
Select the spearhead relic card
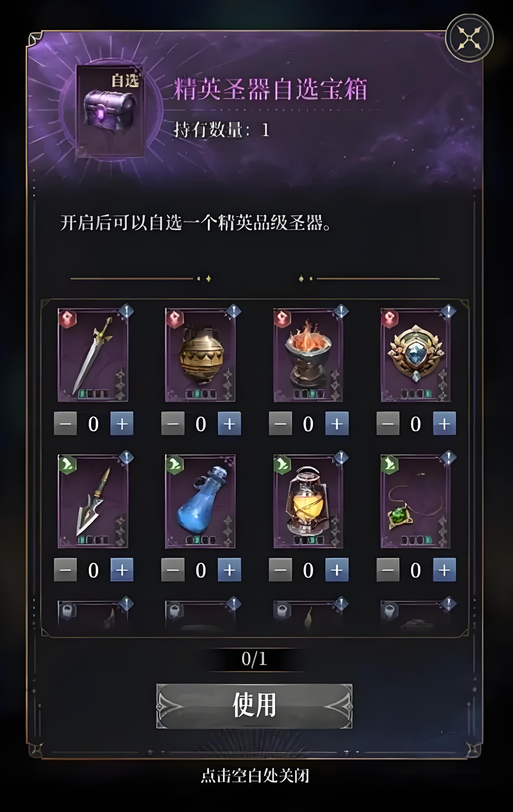[93, 501]
